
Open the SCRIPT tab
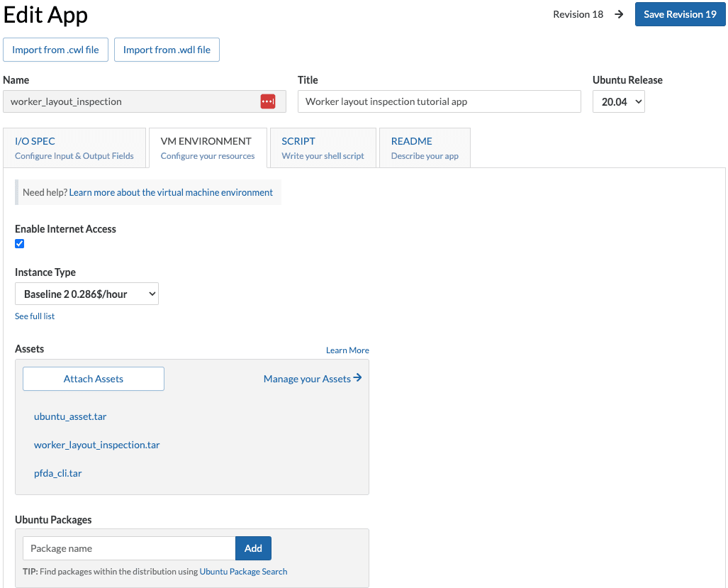tap(323, 148)
